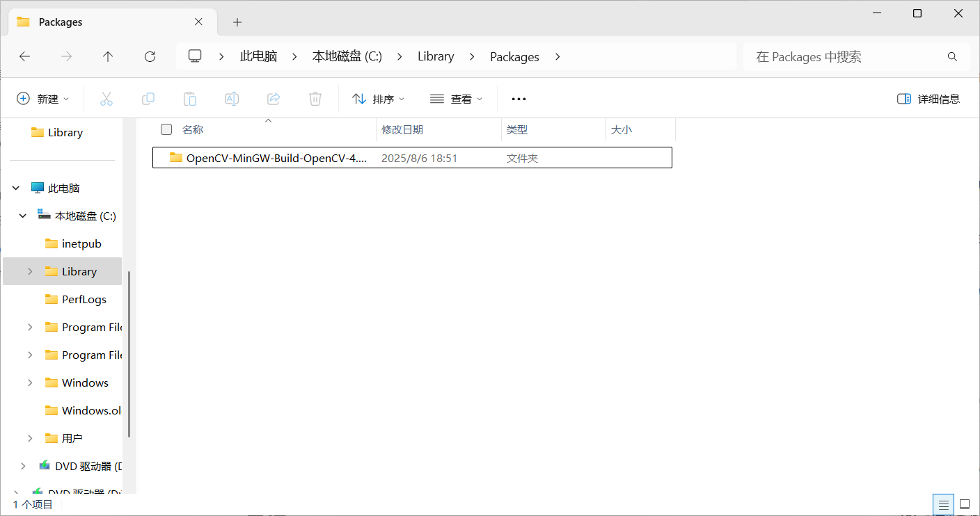Share the selected item
The image size is (980, 516).
[x=273, y=98]
